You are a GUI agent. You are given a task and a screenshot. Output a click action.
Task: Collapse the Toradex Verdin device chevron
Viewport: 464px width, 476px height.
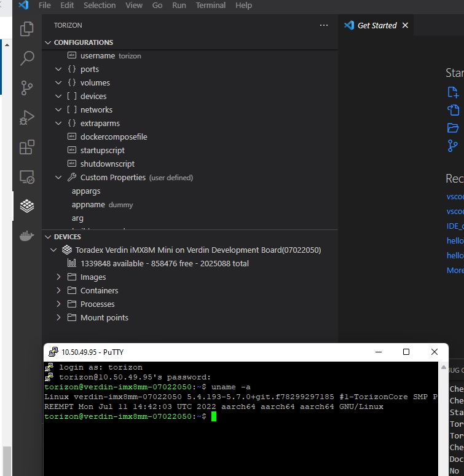pos(53,250)
